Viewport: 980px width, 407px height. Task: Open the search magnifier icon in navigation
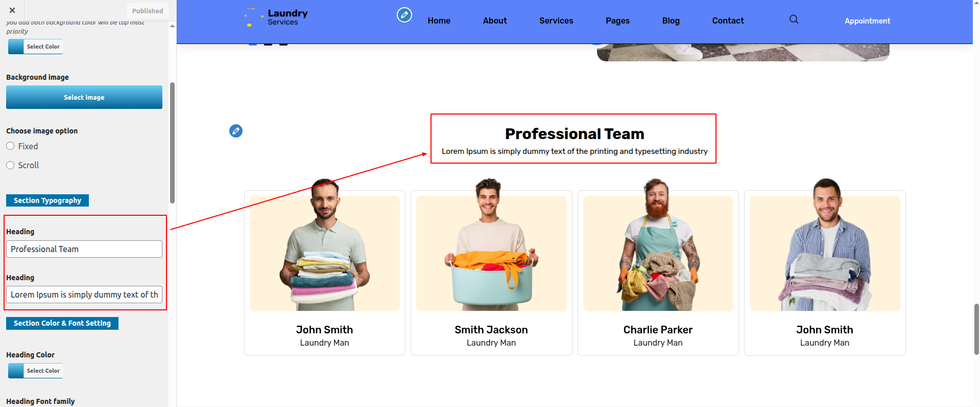(x=794, y=19)
